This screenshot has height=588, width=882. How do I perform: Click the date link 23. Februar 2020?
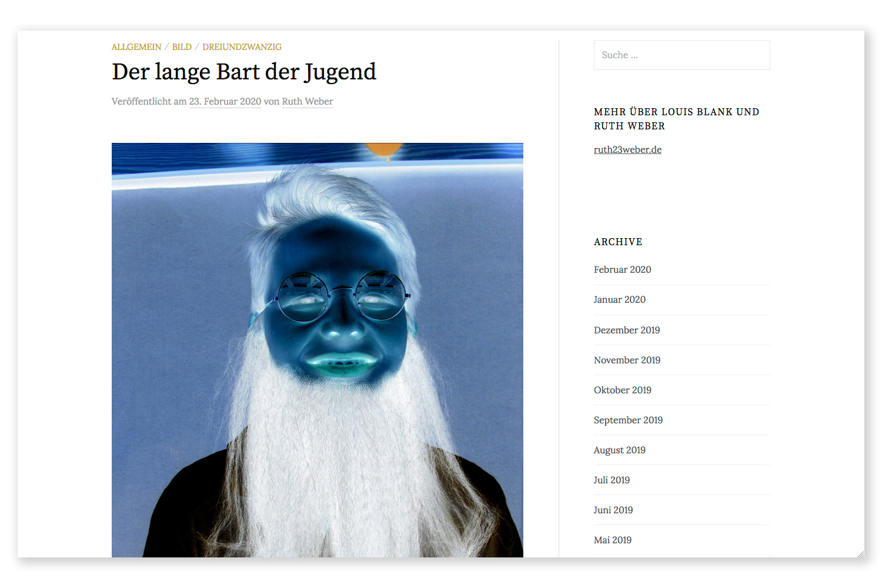[225, 101]
